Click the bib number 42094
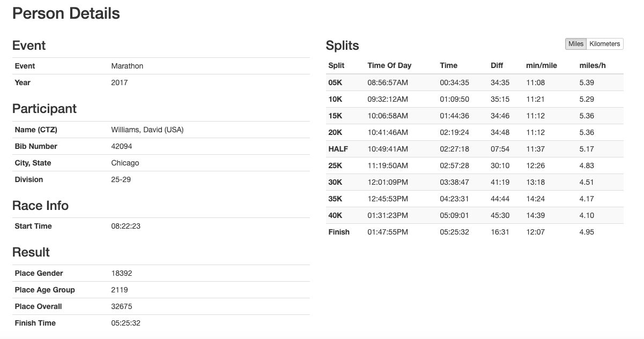Viewport: 644px width, 339px height. pyautogui.click(x=121, y=146)
